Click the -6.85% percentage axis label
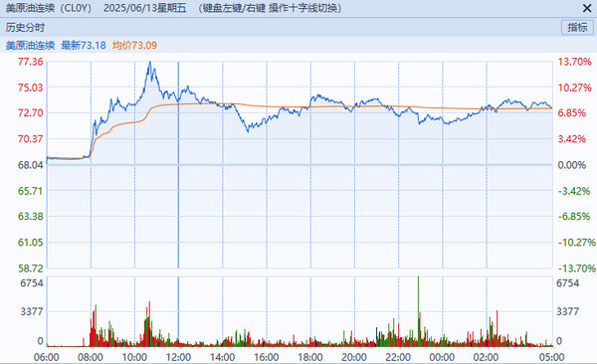The image size is (597, 364). (x=574, y=216)
